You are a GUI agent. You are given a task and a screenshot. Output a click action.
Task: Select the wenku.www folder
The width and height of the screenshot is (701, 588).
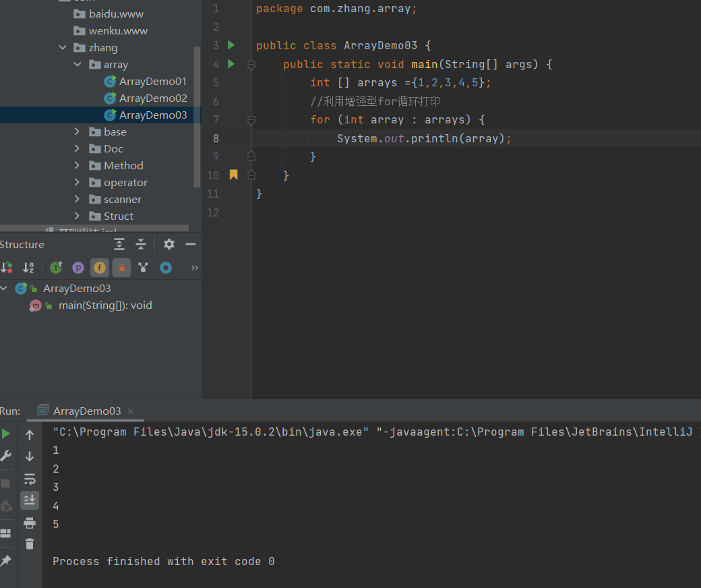111,31
